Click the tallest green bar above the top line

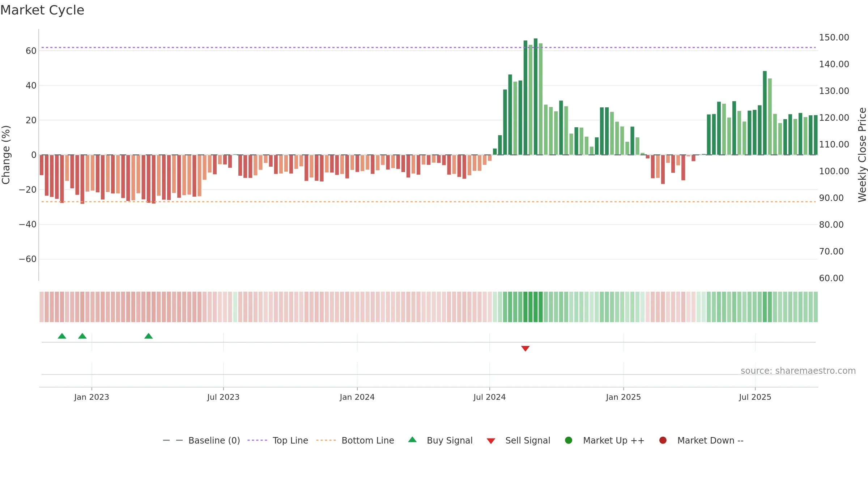(x=536, y=97)
